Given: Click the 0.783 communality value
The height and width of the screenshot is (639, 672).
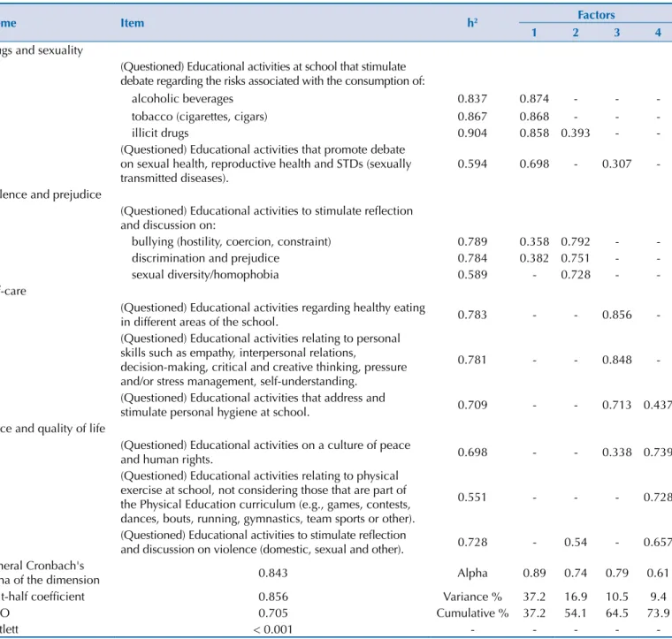Looking at the screenshot, I should click(472, 316).
